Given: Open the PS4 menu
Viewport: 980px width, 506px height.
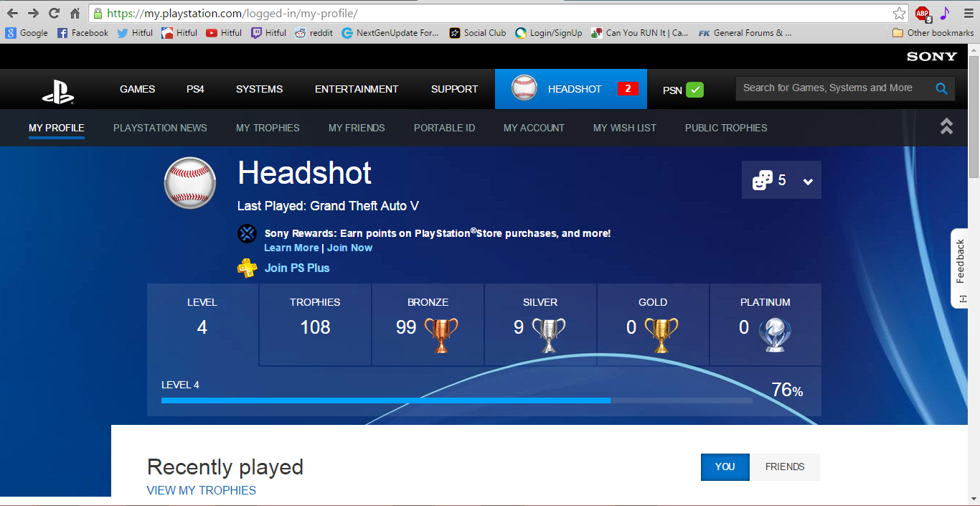Looking at the screenshot, I should tap(195, 89).
